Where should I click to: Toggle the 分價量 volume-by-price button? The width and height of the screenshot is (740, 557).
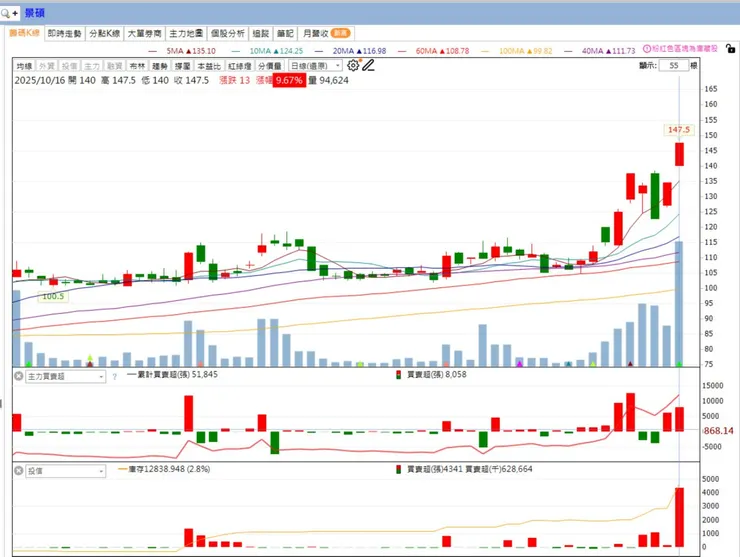pos(270,66)
